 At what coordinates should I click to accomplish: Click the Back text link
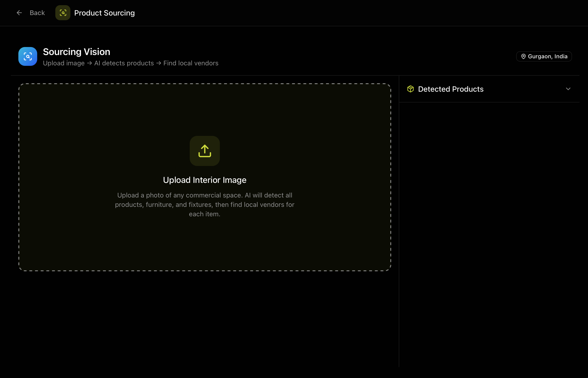[x=37, y=13]
